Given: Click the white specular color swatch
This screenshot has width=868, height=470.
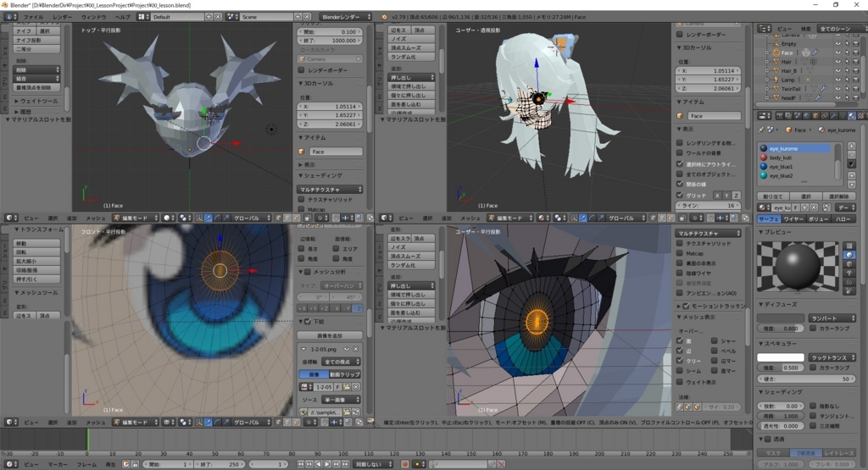Looking at the screenshot, I should point(781,357).
